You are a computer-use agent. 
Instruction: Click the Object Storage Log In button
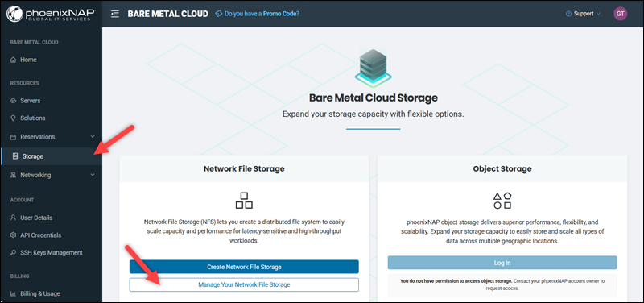pyautogui.click(x=502, y=263)
